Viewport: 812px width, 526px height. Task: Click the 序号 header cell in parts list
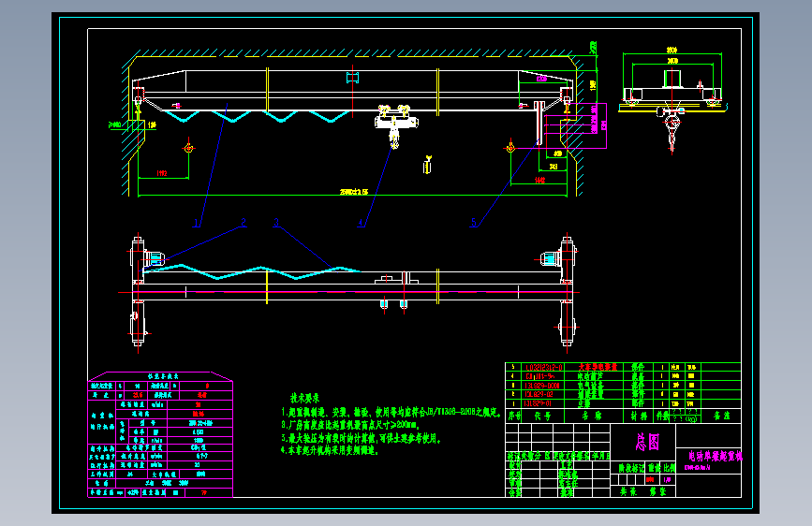pos(514,416)
